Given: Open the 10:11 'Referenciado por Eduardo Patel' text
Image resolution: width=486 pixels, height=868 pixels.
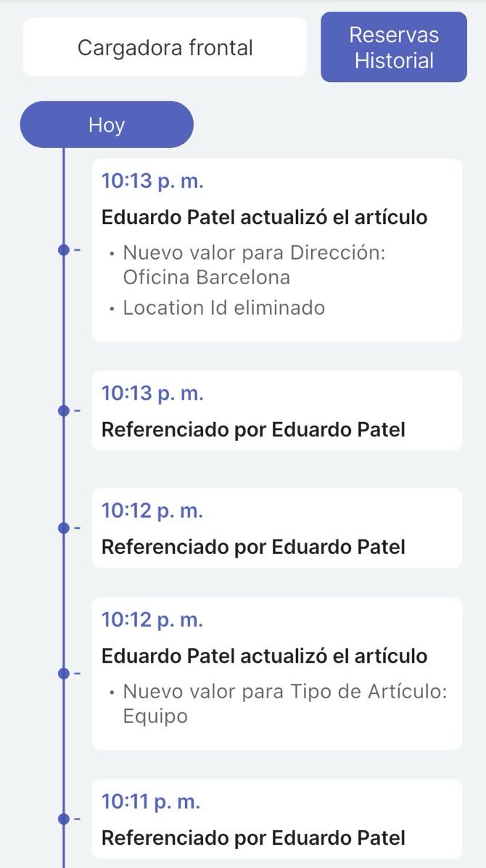Looking at the screenshot, I should [x=253, y=838].
